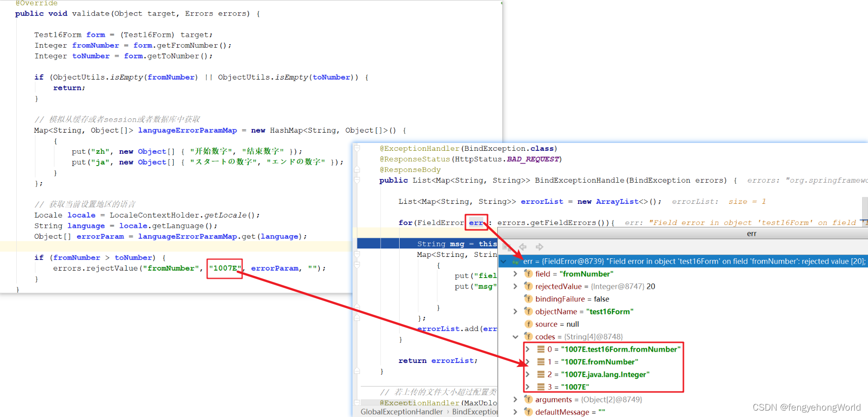Image resolution: width=868 pixels, height=417 pixels.
Task: Toggle fold marker at BindExceptionHandle method line
Action: pyautogui.click(x=357, y=180)
